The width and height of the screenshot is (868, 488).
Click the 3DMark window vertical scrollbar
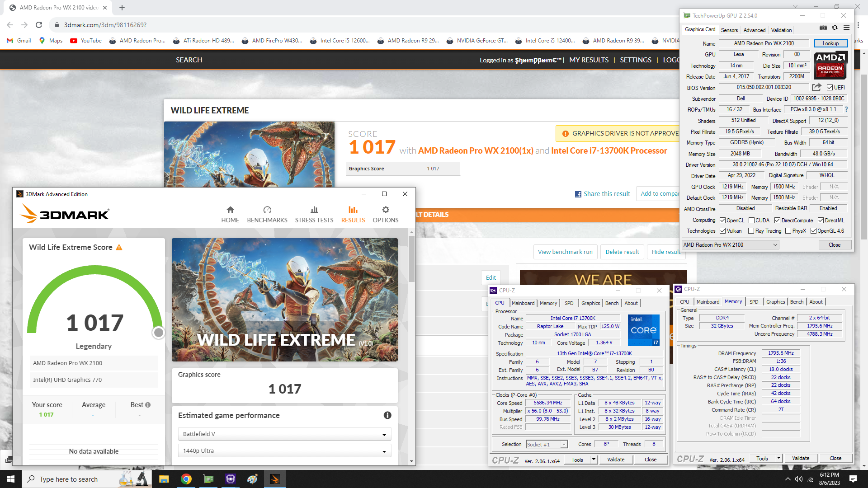411,259
